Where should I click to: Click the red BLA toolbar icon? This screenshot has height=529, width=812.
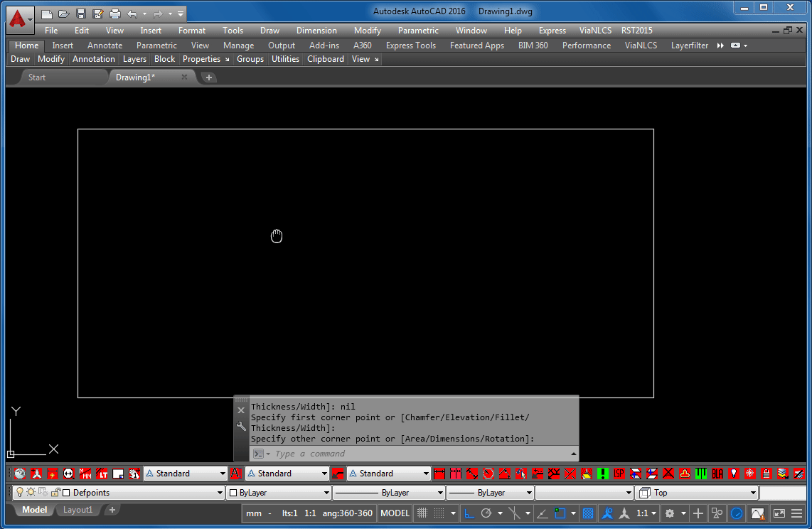point(717,473)
